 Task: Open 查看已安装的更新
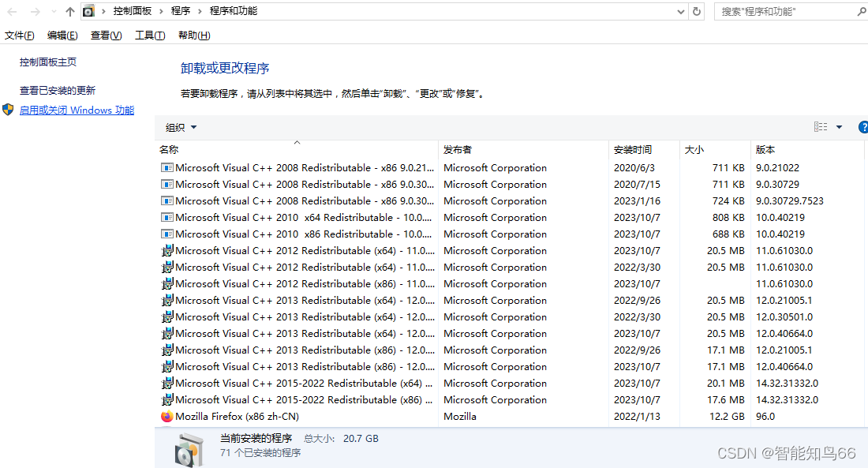click(x=58, y=90)
